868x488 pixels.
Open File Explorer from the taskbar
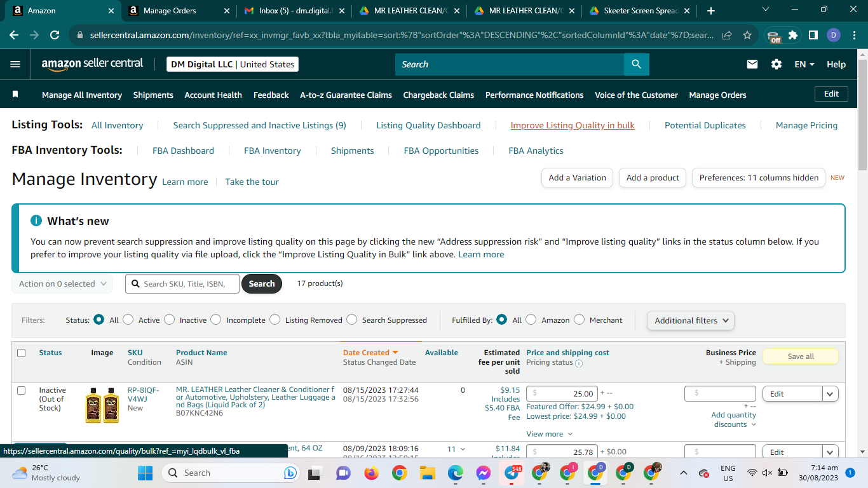pyautogui.click(x=427, y=473)
